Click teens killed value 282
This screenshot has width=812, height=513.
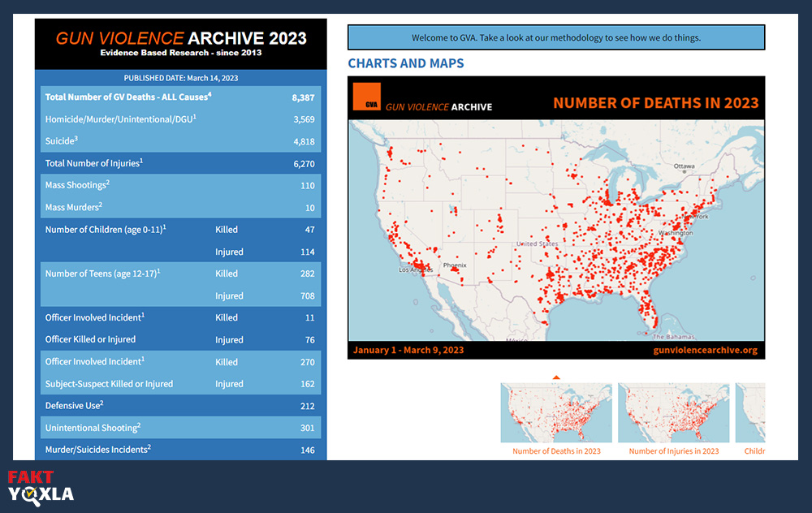pos(308,274)
